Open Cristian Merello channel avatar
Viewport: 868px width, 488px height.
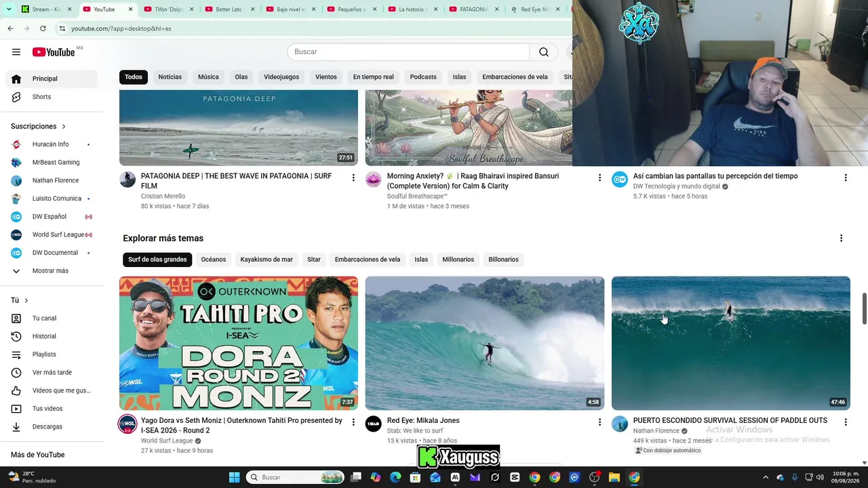[127, 180]
